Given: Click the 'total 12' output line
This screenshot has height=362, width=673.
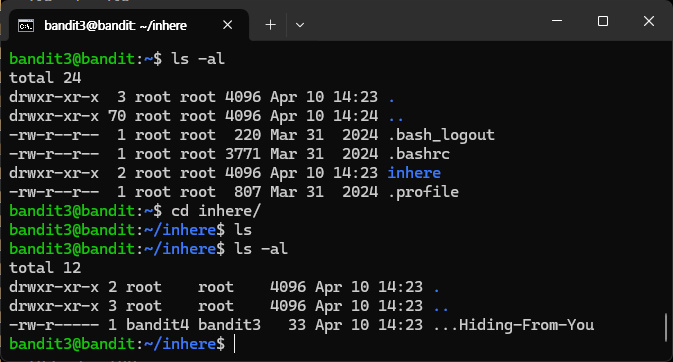Looking at the screenshot, I should pyautogui.click(x=45, y=268).
